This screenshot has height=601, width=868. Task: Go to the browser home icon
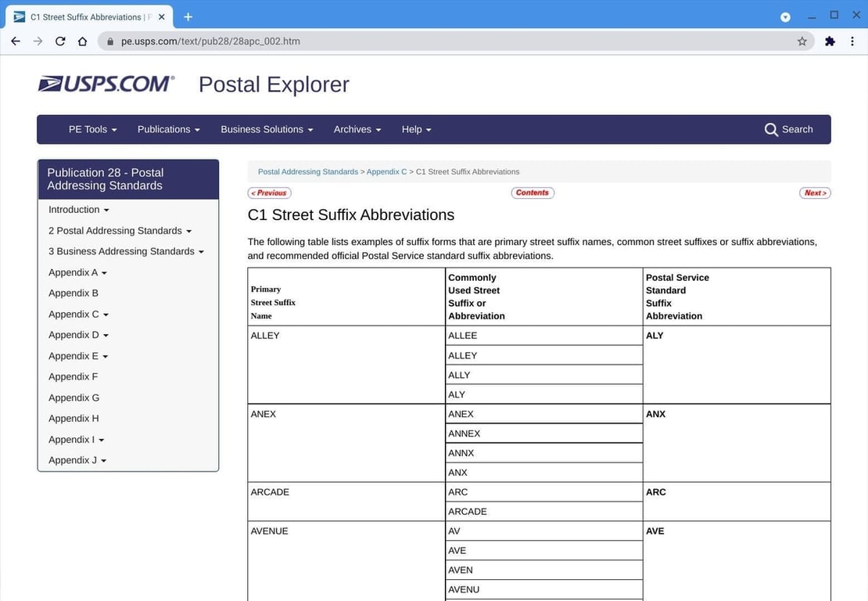coord(82,41)
